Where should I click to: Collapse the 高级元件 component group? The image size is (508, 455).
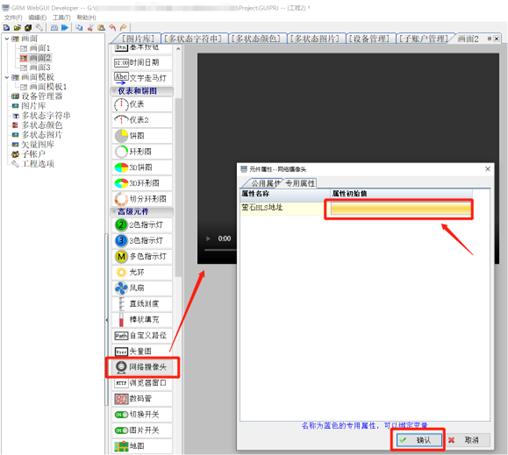[142, 212]
